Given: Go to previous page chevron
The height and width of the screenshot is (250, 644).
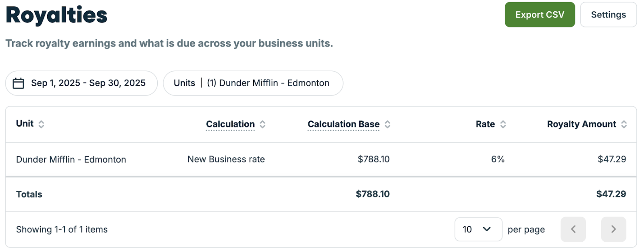Looking at the screenshot, I should 573,229.
